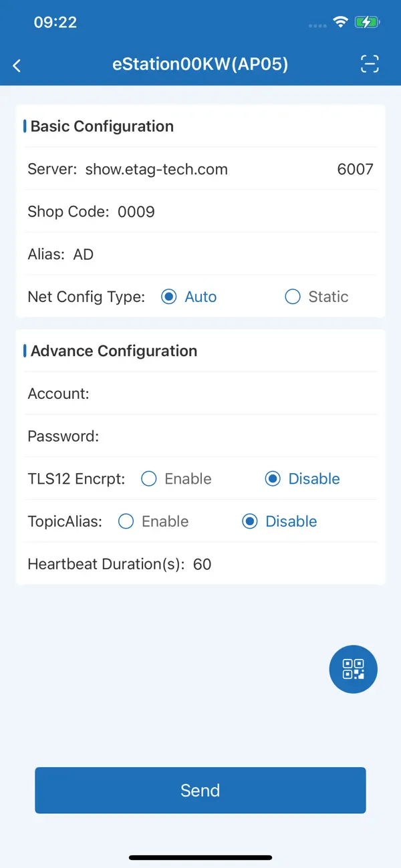Tap the Shop Code field
Screen dimensions: 401x868
(136, 212)
